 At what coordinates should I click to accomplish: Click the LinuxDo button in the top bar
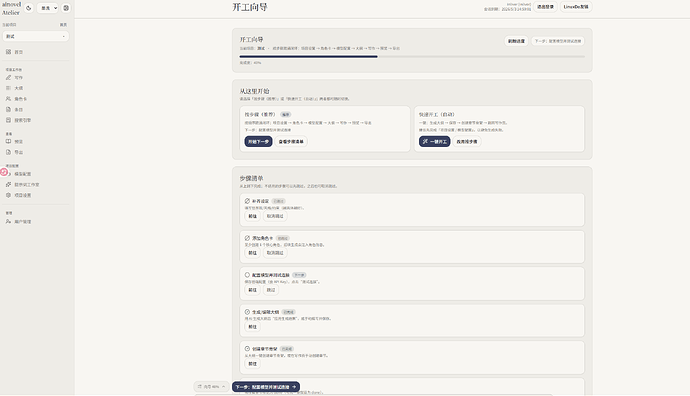(576, 7)
